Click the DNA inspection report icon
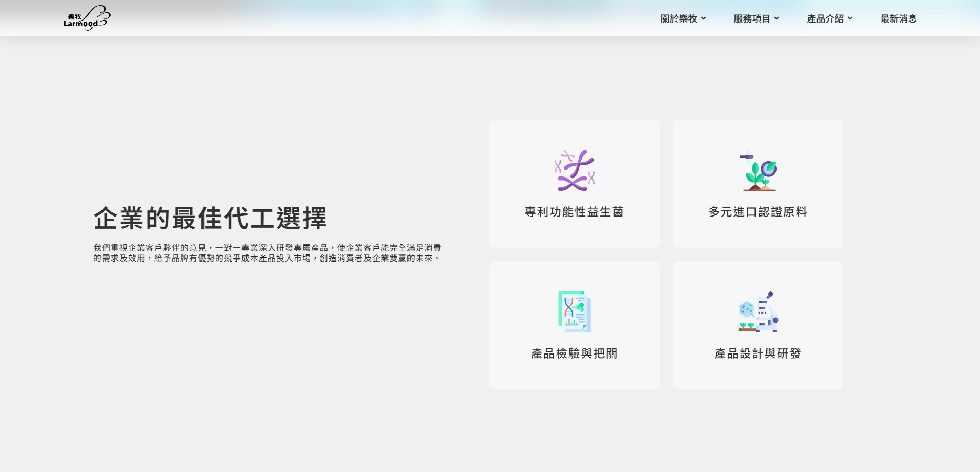 574,311
